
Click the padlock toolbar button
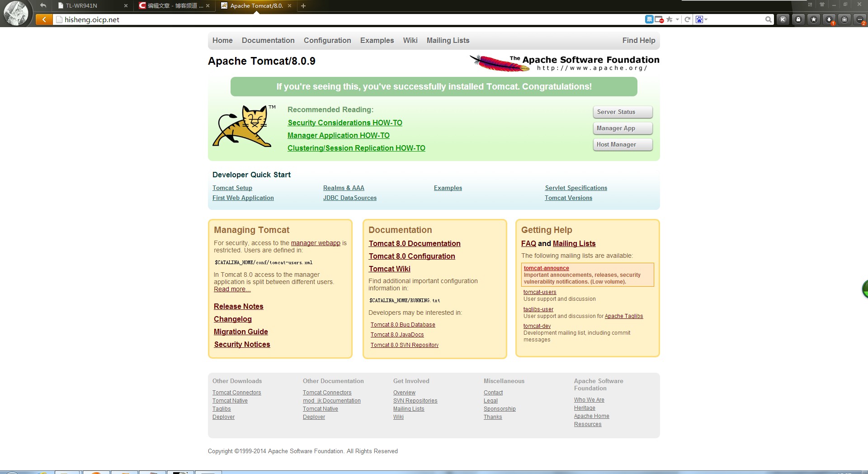click(x=798, y=19)
